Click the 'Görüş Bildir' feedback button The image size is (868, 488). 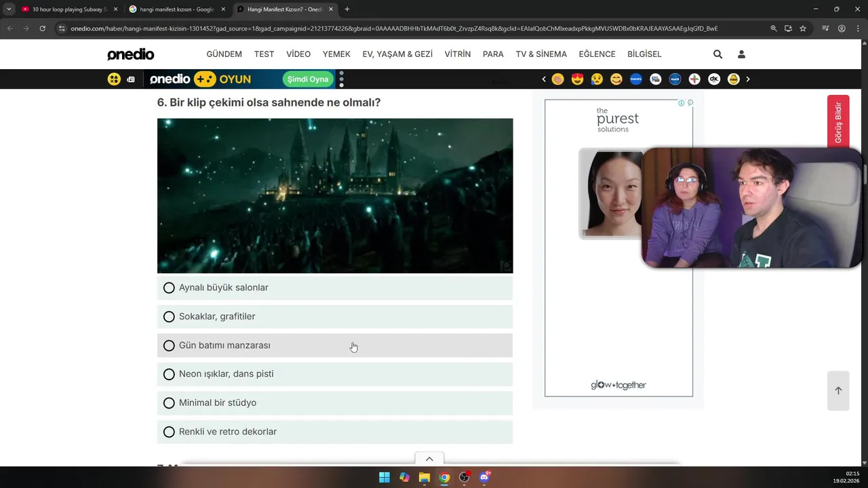[x=838, y=122]
